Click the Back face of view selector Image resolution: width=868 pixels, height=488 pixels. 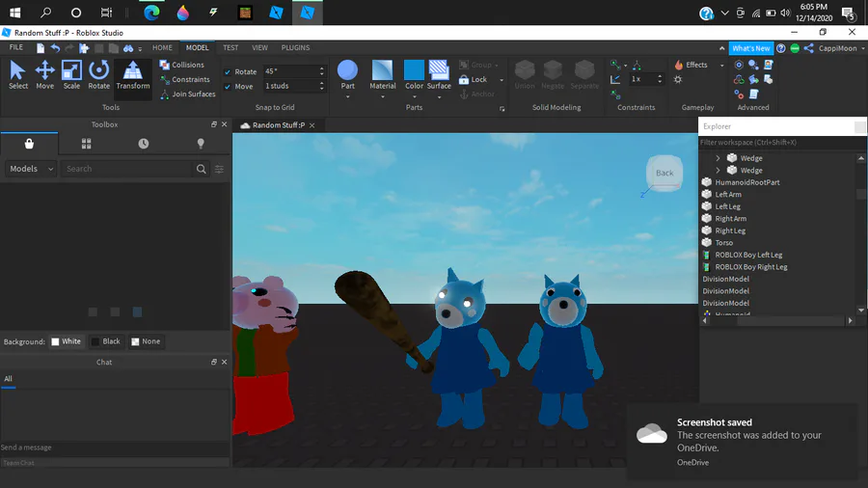click(665, 174)
